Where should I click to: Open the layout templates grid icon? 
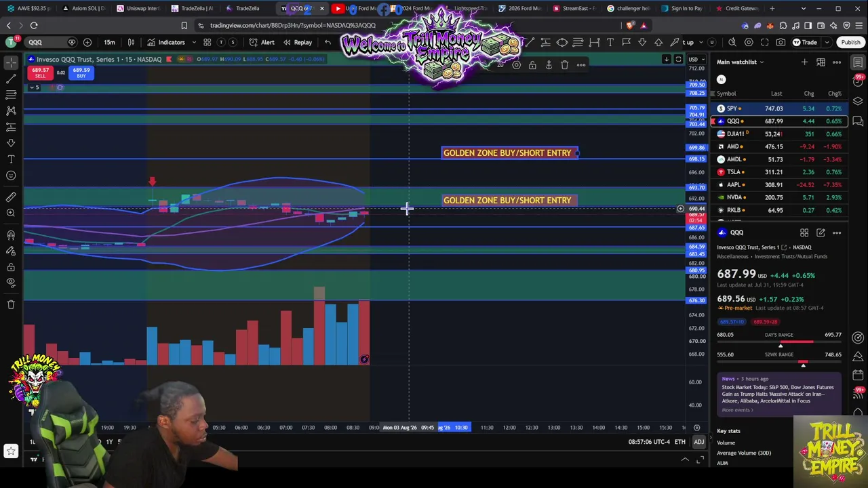coord(208,42)
